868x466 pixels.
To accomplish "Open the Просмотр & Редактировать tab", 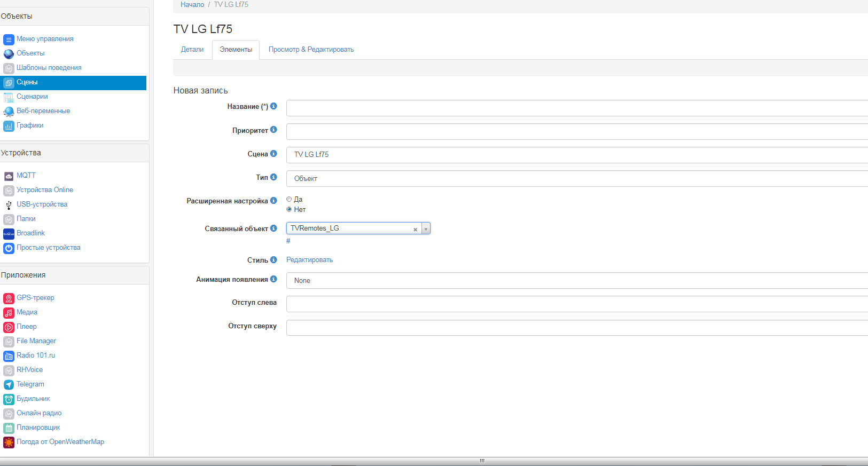I will tap(311, 50).
